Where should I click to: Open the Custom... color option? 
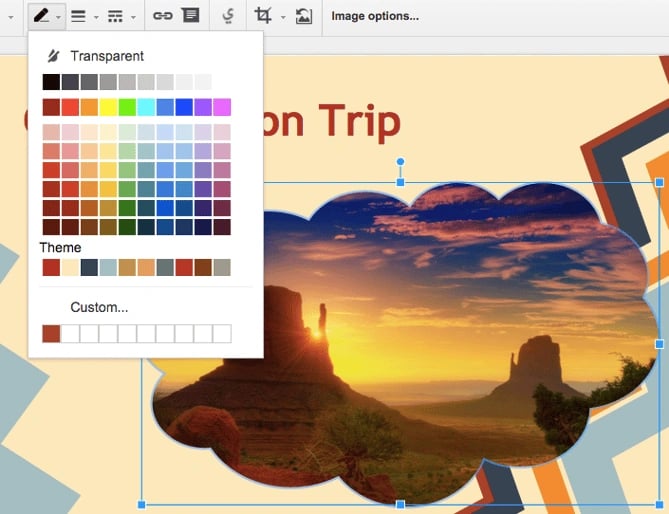(x=99, y=307)
